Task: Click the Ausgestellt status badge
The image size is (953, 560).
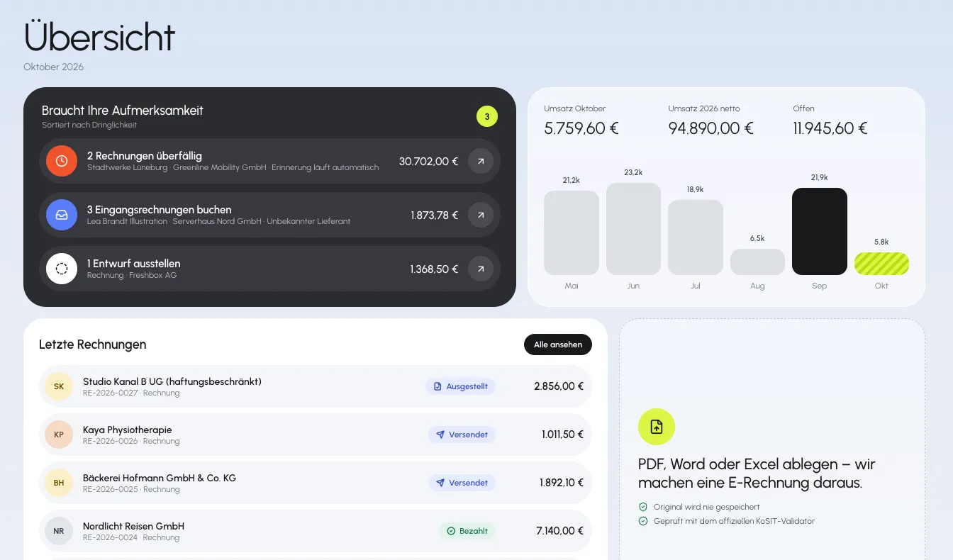Action: (x=461, y=386)
